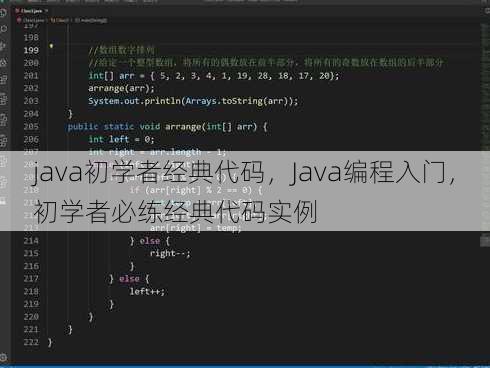Click line number 201 in the gutter
490x368 pixels.
(x=31, y=76)
